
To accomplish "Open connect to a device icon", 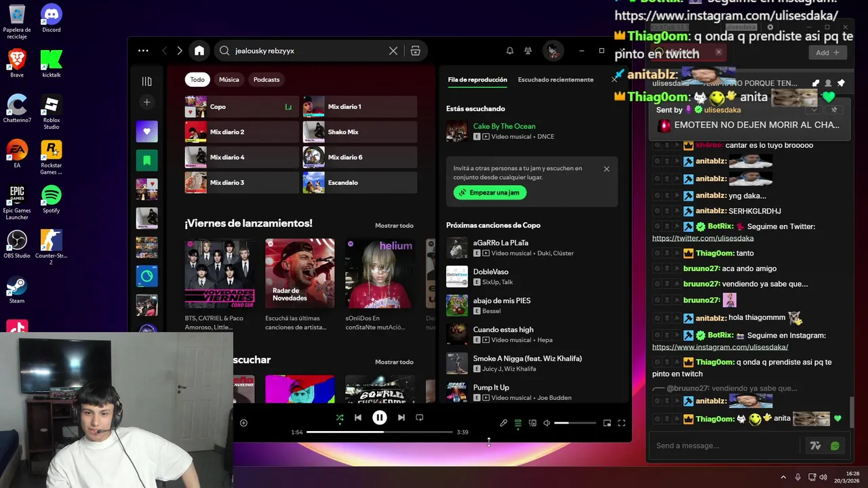I will tap(532, 423).
